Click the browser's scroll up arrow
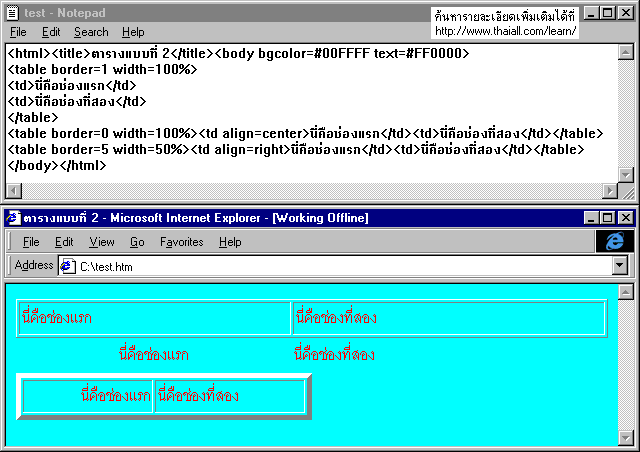This screenshot has width=640, height=452. click(x=626, y=292)
